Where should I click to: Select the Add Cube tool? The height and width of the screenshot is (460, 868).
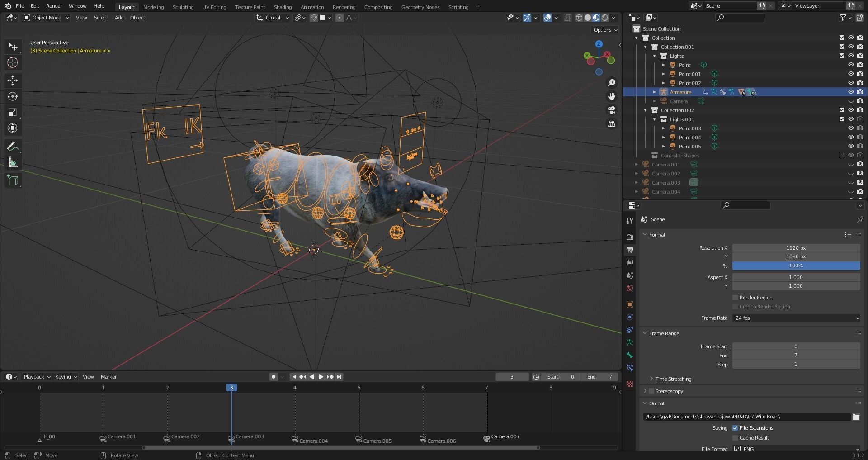point(13,180)
